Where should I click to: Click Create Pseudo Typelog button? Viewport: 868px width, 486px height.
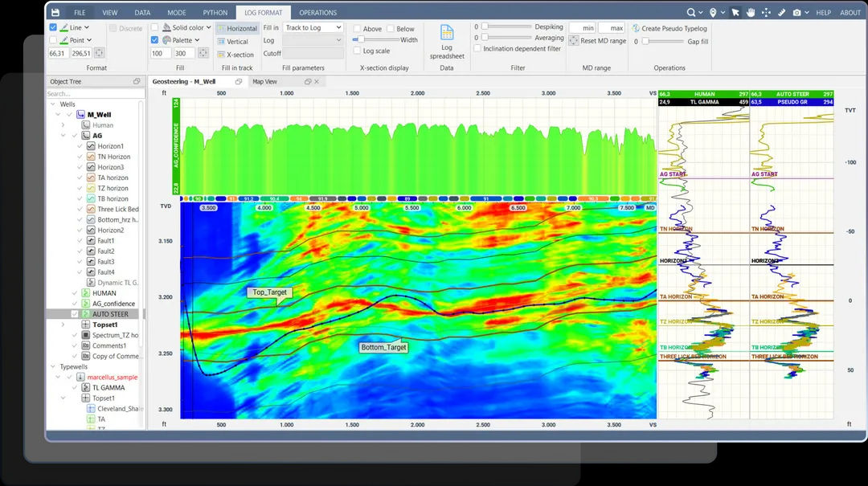point(669,28)
